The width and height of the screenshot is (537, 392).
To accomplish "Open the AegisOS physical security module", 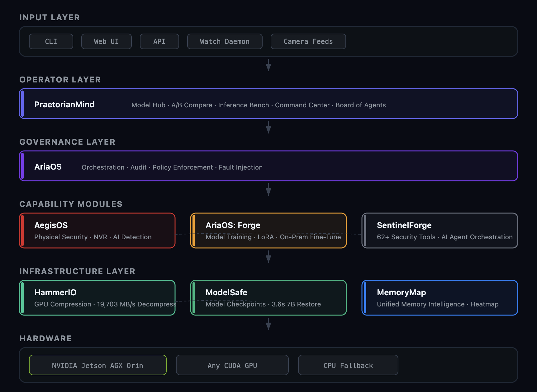I will (97, 231).
